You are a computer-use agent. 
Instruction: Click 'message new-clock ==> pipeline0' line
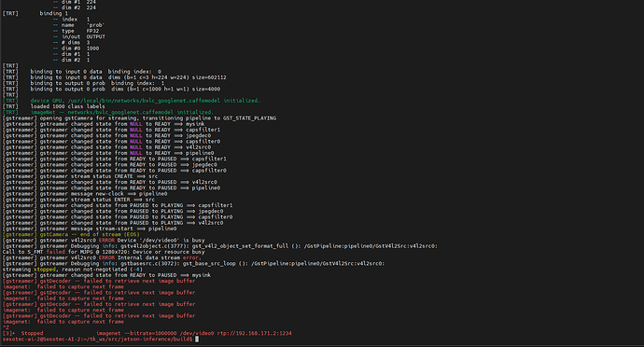(85, 194)
